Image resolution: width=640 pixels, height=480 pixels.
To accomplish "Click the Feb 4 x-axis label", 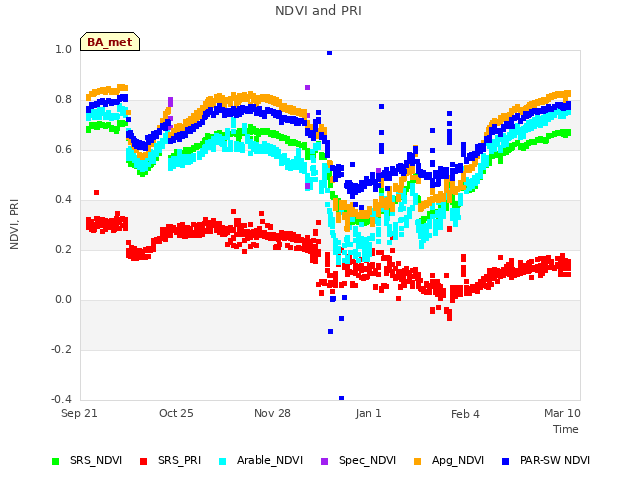I will 465,414.
